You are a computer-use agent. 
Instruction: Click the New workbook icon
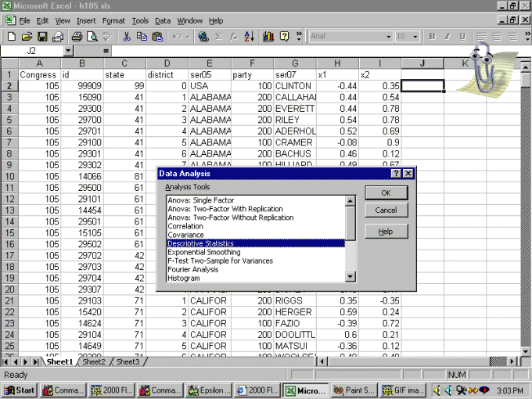(x=12, y=36)
